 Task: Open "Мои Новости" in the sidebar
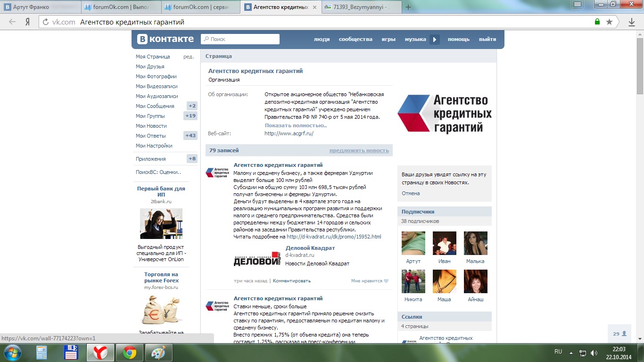[x=151, y=126]
